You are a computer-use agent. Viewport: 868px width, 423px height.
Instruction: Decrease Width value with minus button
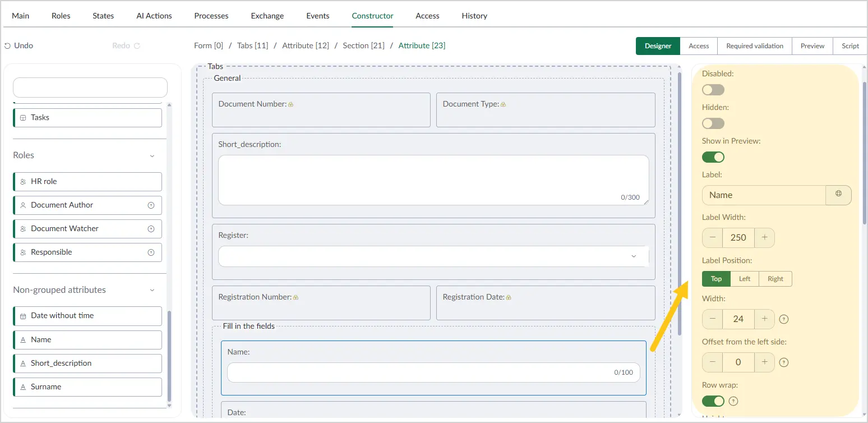(712, 319)
